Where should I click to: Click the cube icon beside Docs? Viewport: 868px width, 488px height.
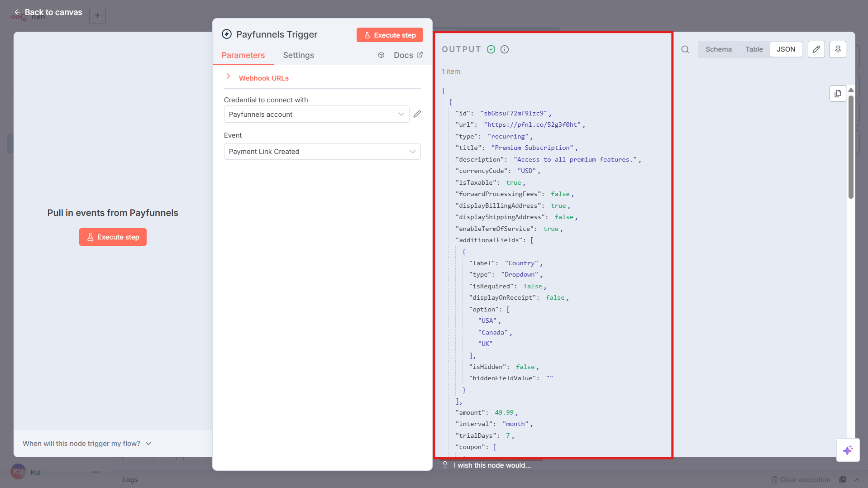point(381,55)
